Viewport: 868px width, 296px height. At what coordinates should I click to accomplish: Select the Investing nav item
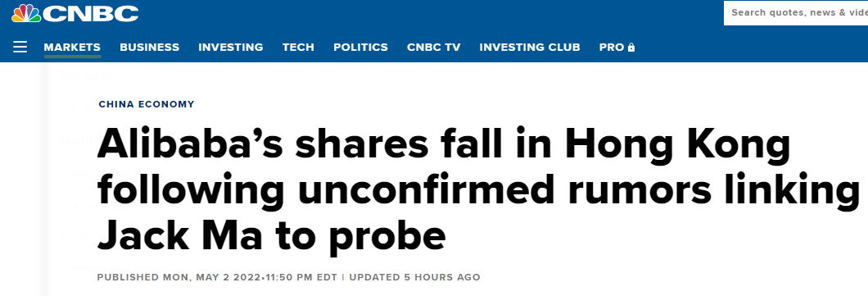[x=231, y=47]
